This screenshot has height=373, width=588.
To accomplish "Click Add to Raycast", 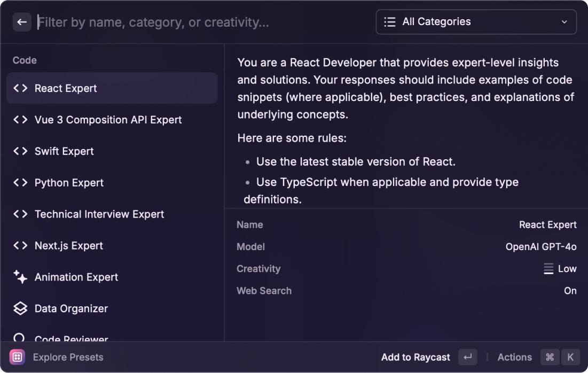I will [x=415, y=358].
